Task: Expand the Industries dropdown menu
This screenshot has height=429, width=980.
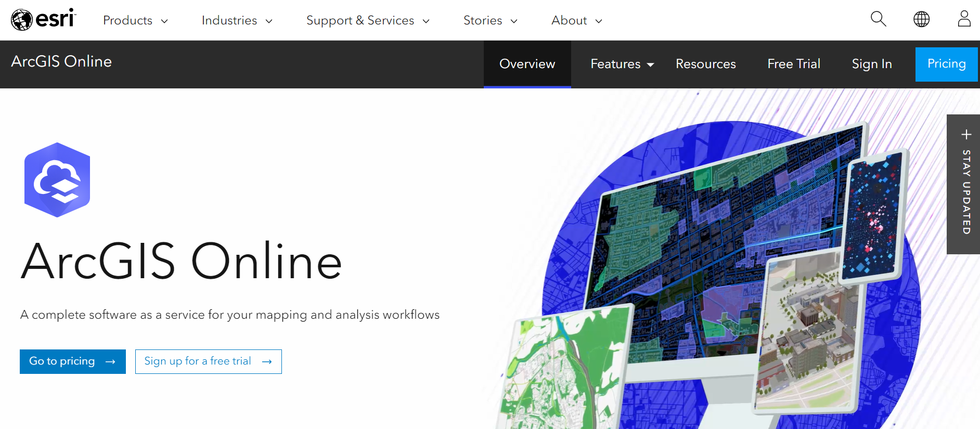Action: [237, 21]
